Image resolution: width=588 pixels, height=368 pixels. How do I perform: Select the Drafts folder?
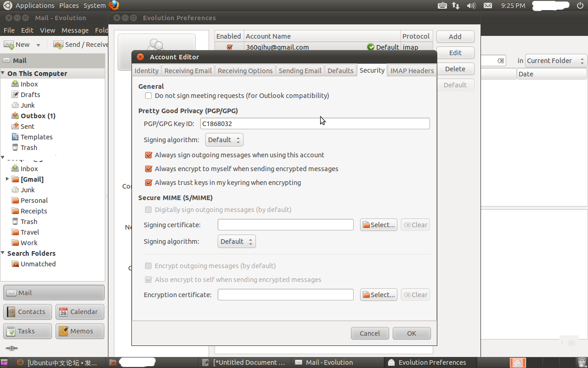coord(30,95)
